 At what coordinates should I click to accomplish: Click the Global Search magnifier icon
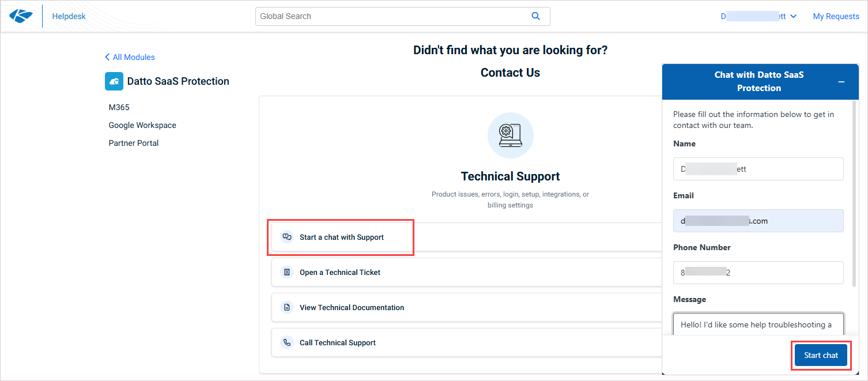click(535, 16)
